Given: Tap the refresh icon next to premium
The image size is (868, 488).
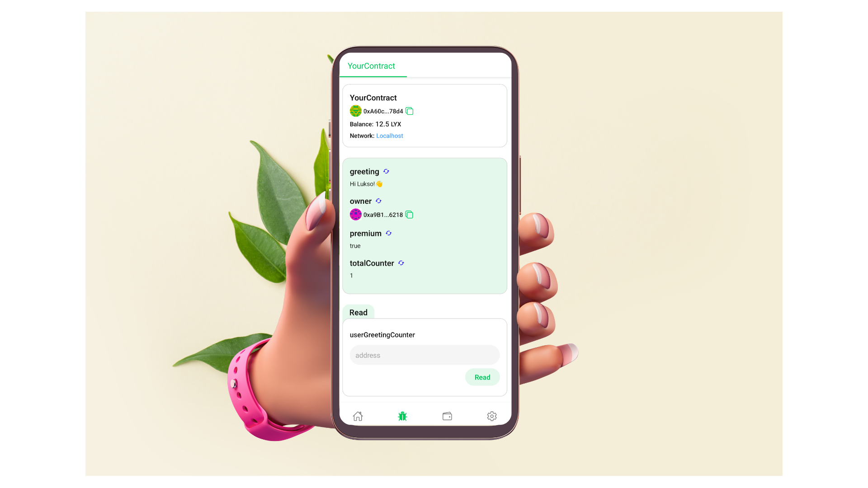Looking at the screenshot, I should [x=389, y=233].
